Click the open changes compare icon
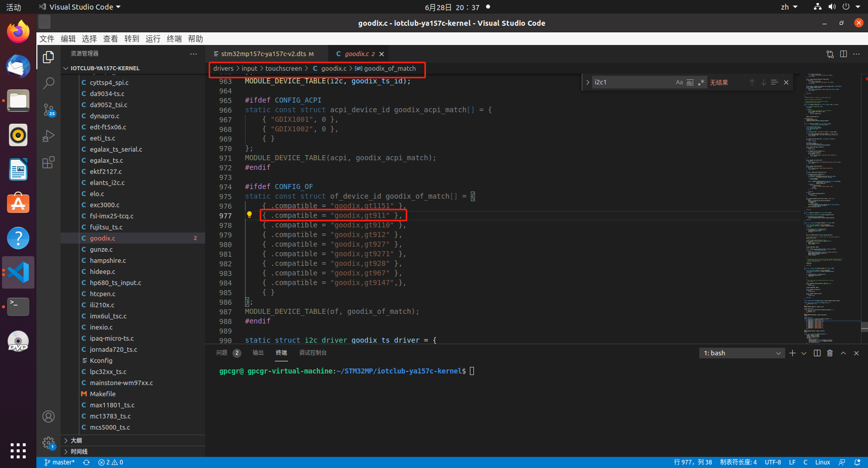 [x=830, y=54]
